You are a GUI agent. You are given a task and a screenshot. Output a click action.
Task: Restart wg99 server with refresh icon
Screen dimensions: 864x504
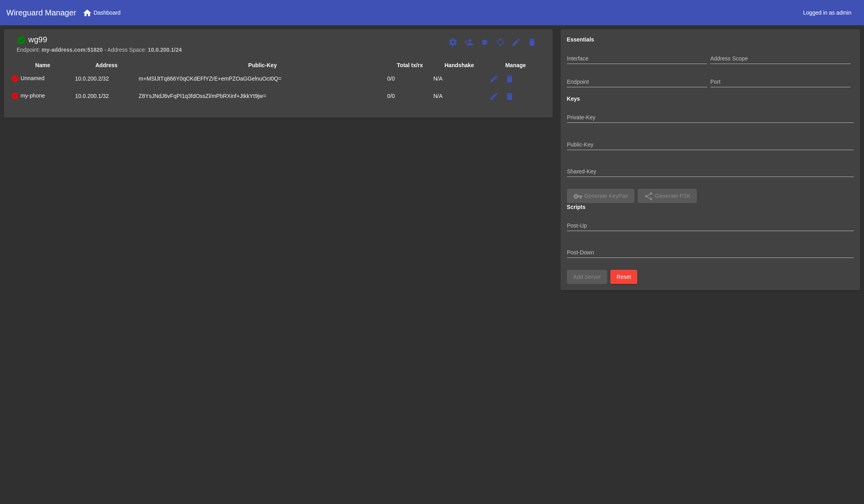pos(500,42)
